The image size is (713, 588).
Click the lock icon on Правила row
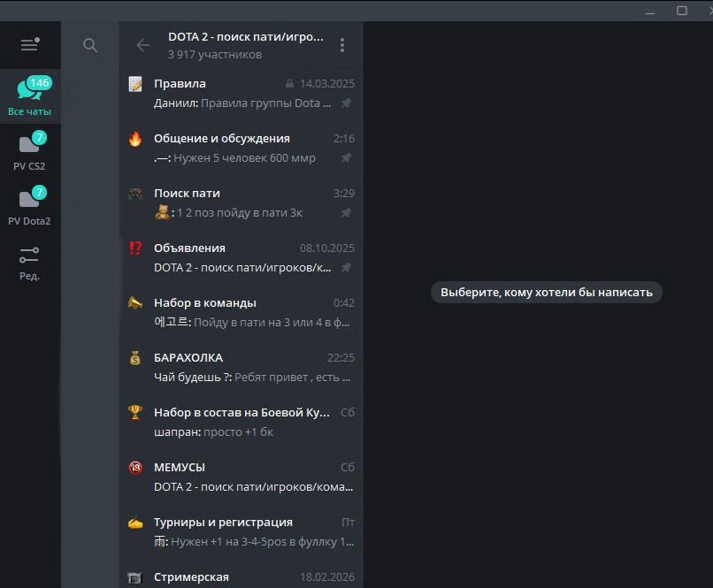(289, 84)
